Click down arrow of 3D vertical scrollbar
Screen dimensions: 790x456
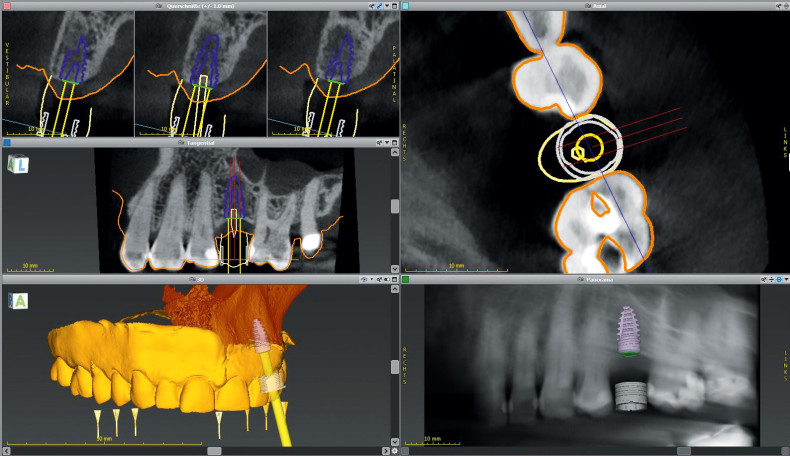(394, 442)
